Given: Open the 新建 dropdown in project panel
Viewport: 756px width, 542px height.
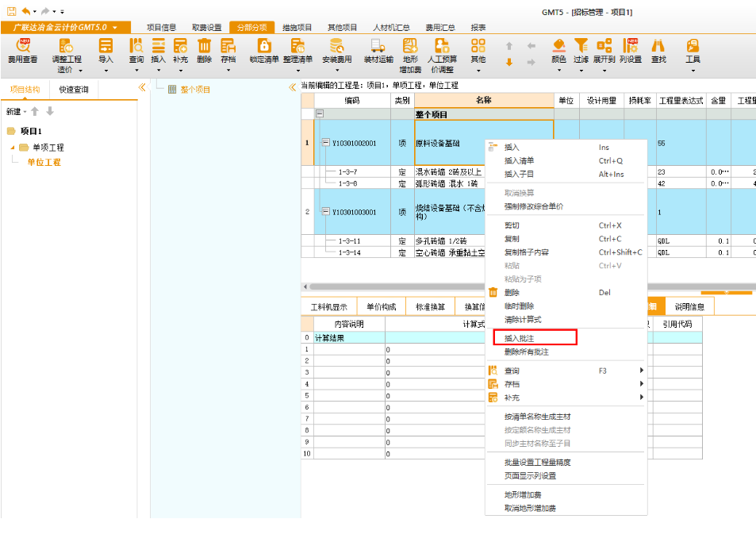Looking at the screenshot, I should tap(14, 112).
